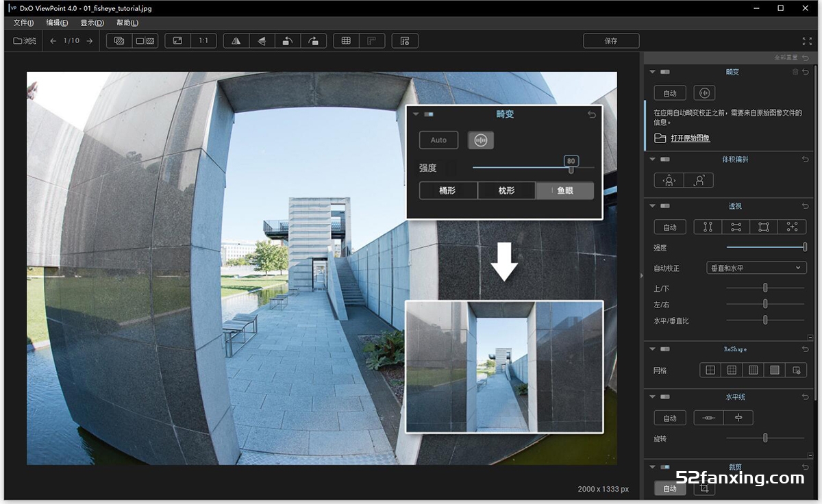Select the vertical horizon line tool
The image size is (822, 504).
pyautogui.click(x=738, y=418)
